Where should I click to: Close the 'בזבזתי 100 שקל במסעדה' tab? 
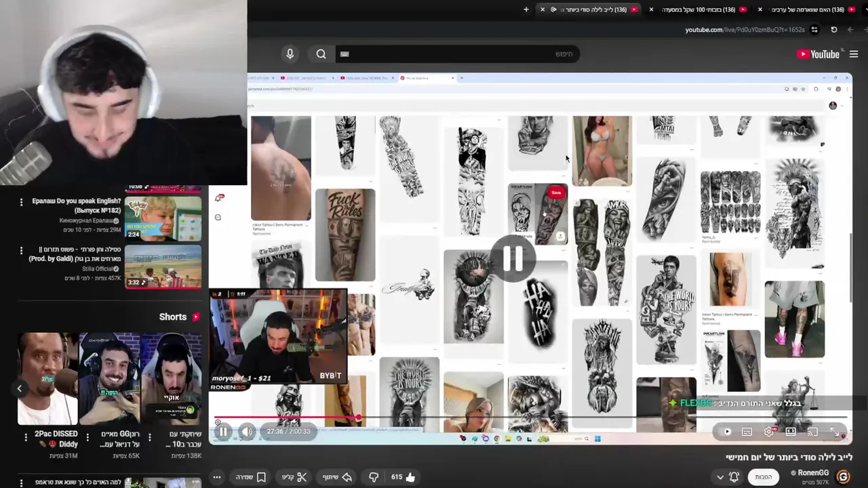(652, 9)
